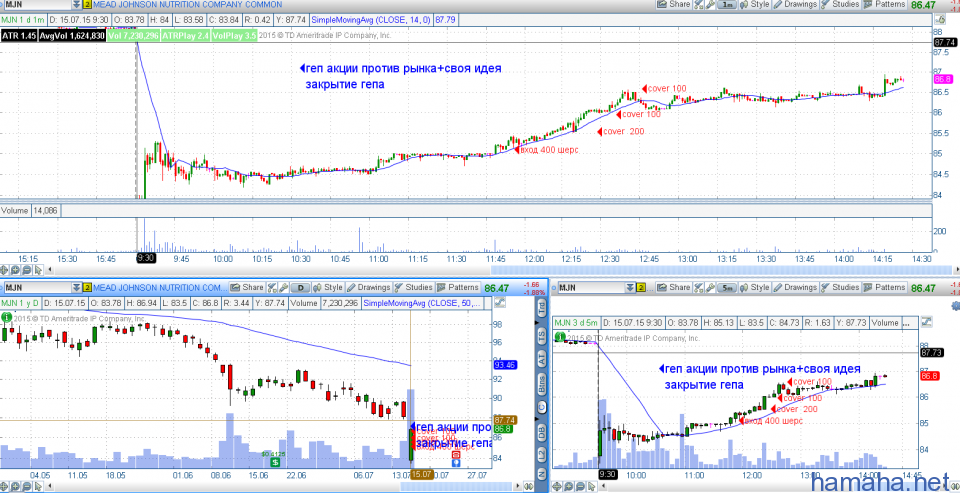
Task: Open the Style menu on the daily chart
Action: 328,287
